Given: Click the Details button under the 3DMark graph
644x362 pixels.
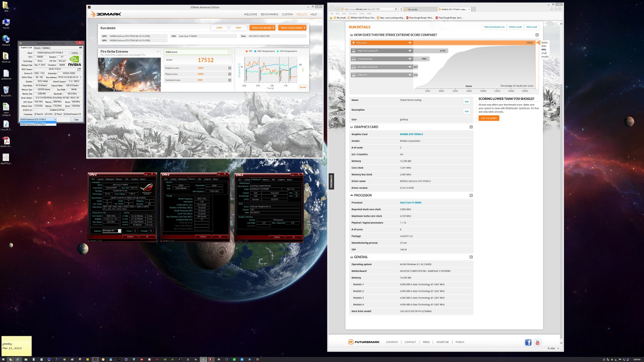Looking at the screenshot, I should pyautogui.click(x=303, y=87).
